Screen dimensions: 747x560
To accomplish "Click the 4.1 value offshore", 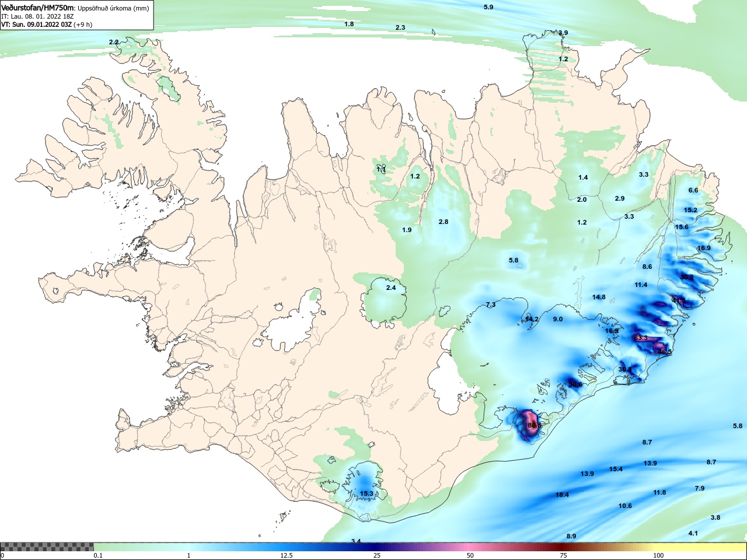I will click(x=693, y=533).
